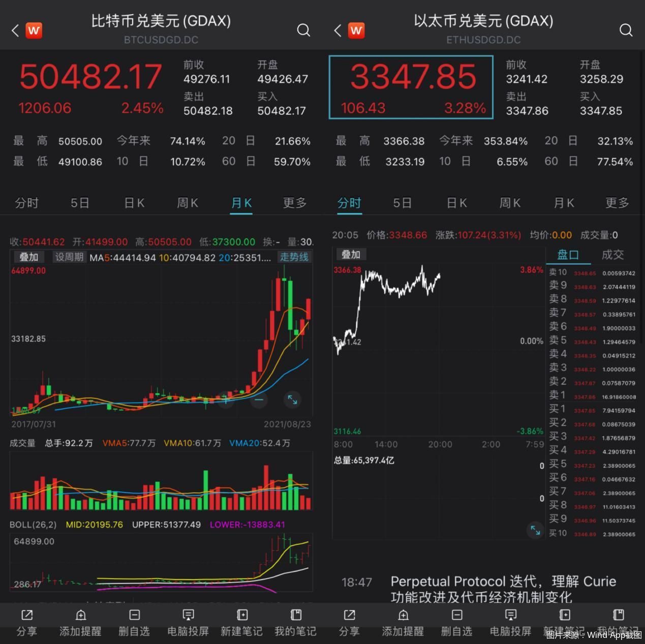Click the zoom-out minus button on Bitcoin chart

coord(258,400)
